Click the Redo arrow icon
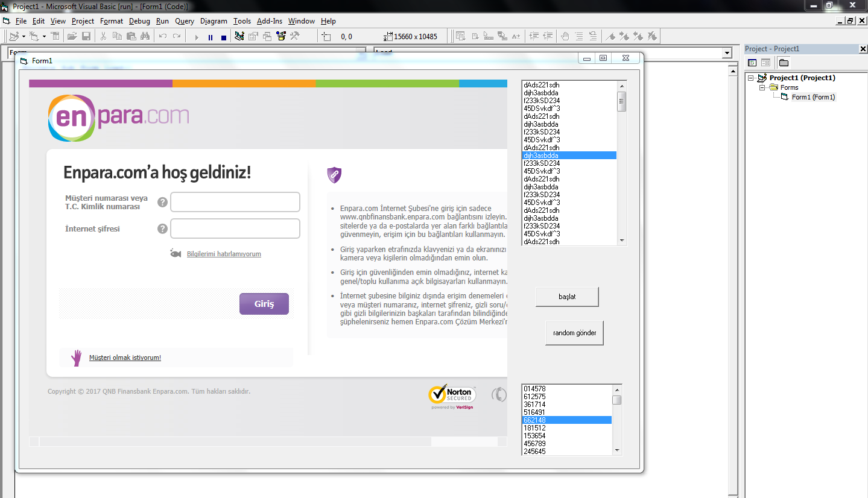 177,36
